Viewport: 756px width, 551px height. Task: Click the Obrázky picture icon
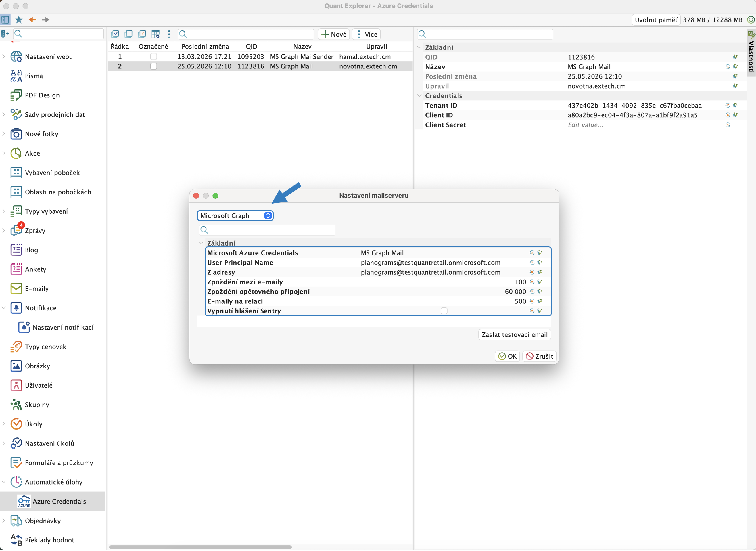pyautogui.click(x=16, y=366)
